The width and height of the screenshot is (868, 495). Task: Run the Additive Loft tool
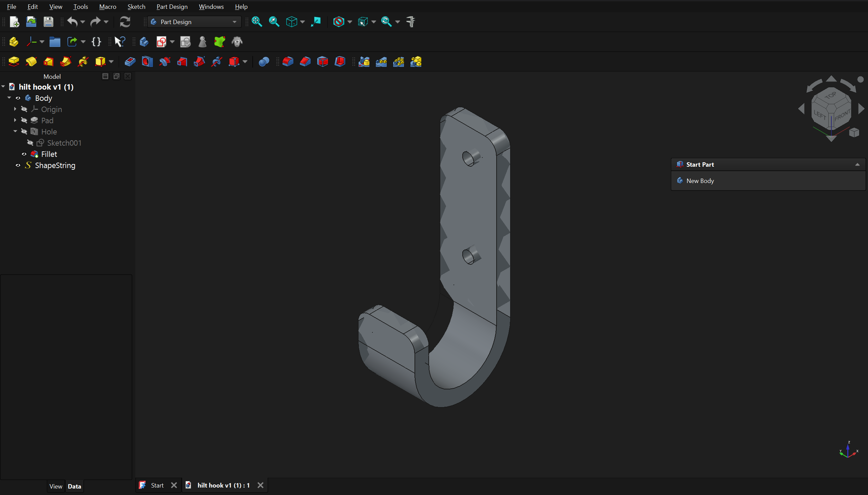pos(49,61)
